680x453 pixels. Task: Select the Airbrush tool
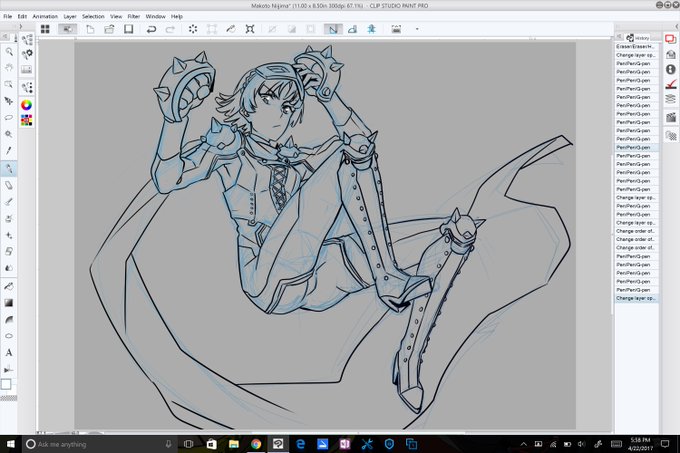9,218
